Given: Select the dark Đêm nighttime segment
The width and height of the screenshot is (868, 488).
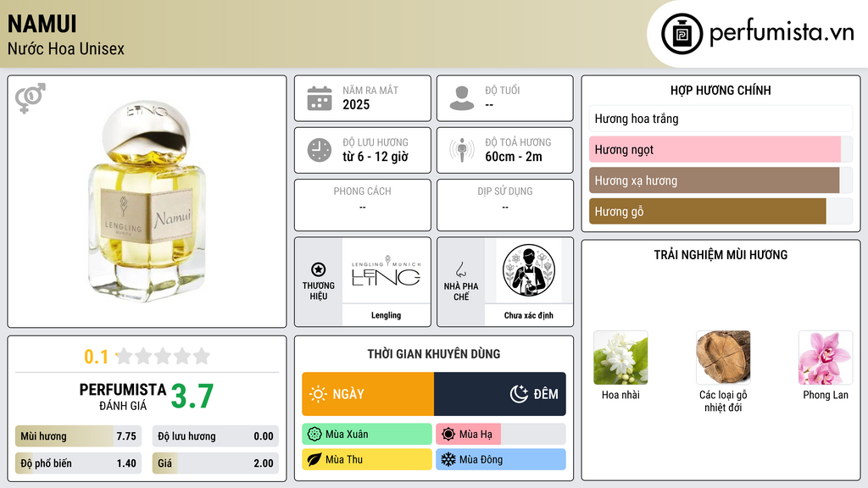Looking at the screenshot, I should [500, 394].
